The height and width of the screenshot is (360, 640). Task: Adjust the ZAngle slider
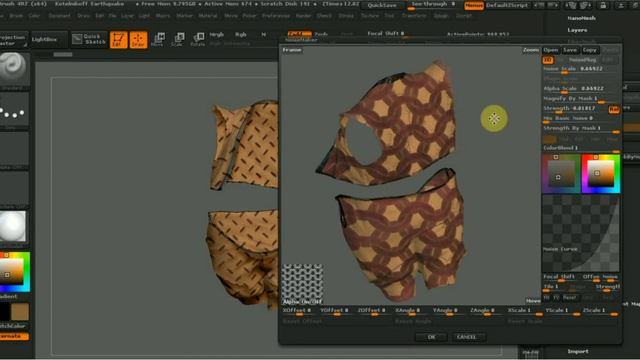click(487, 311)
